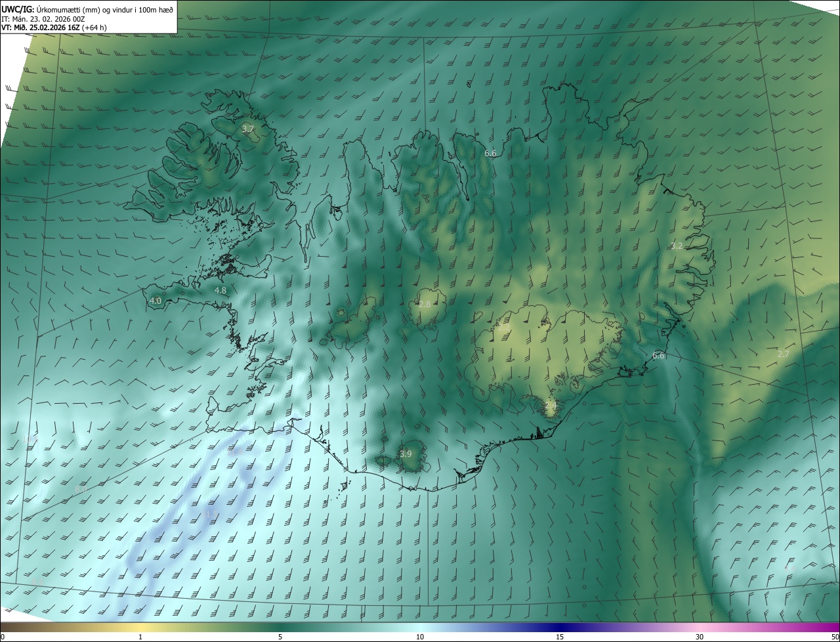Click the 2.8 value label on Hofsjökull
The height and width of the screenshot is (642, 840).
point(425,305)
